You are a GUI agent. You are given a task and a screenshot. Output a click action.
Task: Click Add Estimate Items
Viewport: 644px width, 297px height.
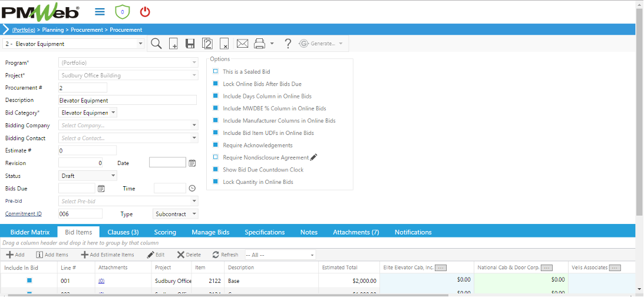point(108,255)
